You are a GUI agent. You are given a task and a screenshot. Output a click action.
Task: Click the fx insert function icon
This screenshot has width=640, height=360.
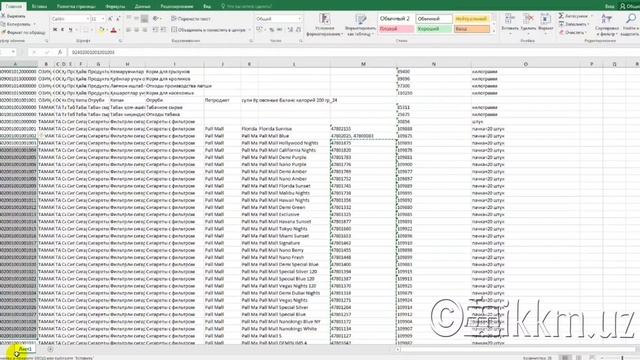[60, 52]
